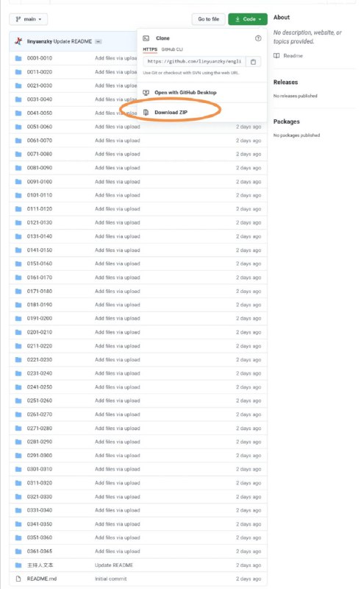Viewport: 364px width, 589px height.
Task: Open folder 0151-0160
Action: [40, 264]
